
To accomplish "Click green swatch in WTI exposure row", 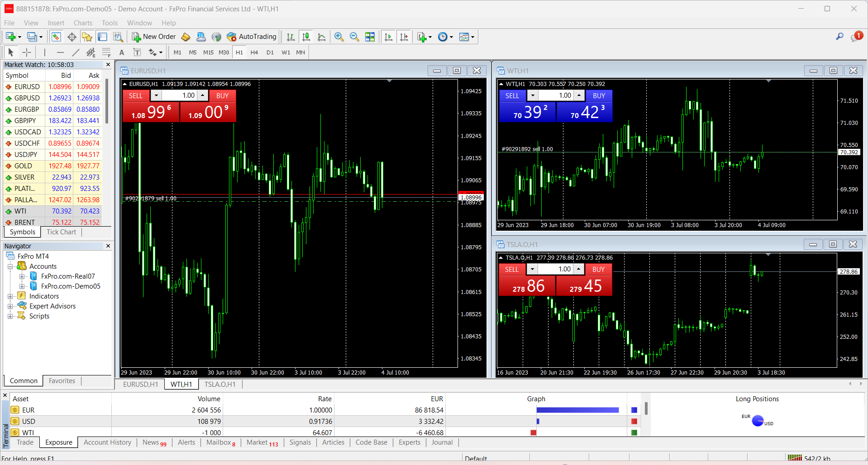I will [634, 432].
